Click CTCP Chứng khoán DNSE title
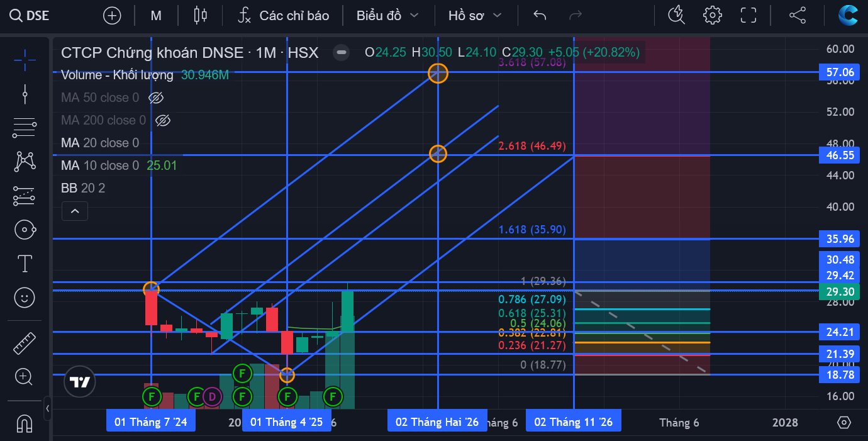 click(152, 52)
